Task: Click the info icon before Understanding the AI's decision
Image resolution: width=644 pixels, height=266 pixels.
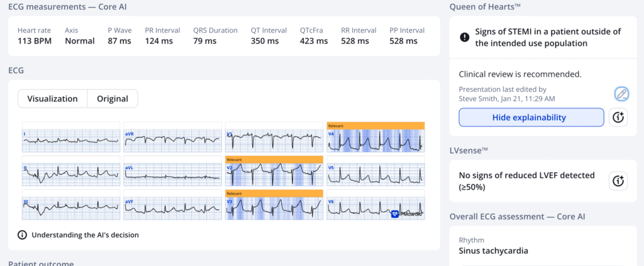Action: [22, 235]
